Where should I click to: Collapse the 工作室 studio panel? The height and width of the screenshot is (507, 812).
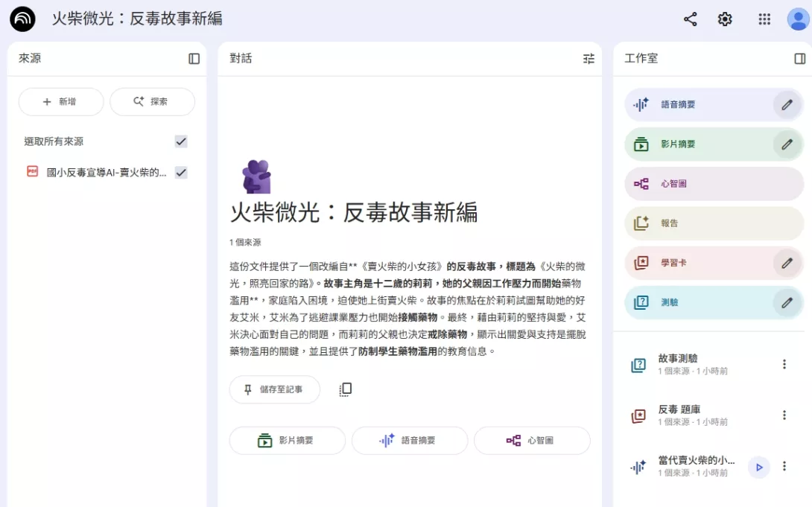coord(799,59)
